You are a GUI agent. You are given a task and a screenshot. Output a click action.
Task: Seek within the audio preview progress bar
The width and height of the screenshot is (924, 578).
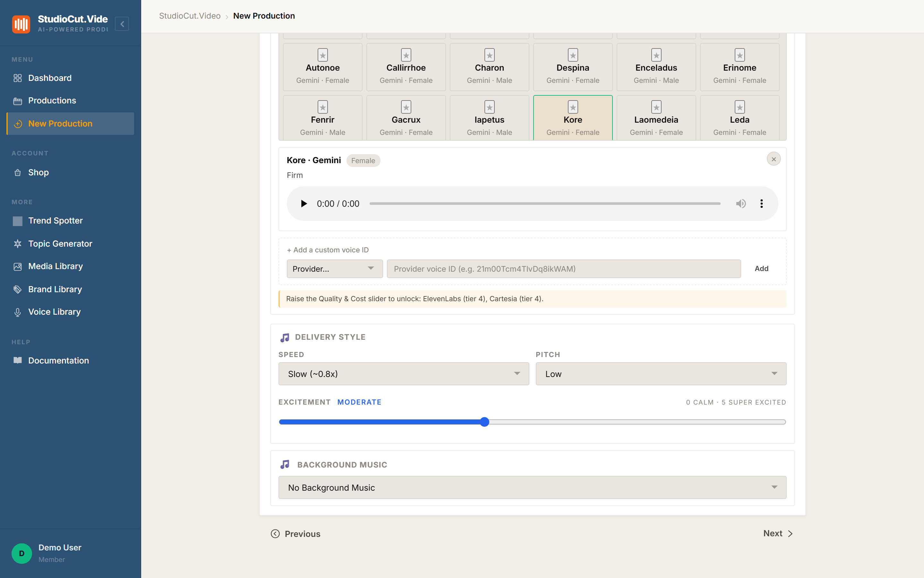pyautogui.click(x=545, y=204)
